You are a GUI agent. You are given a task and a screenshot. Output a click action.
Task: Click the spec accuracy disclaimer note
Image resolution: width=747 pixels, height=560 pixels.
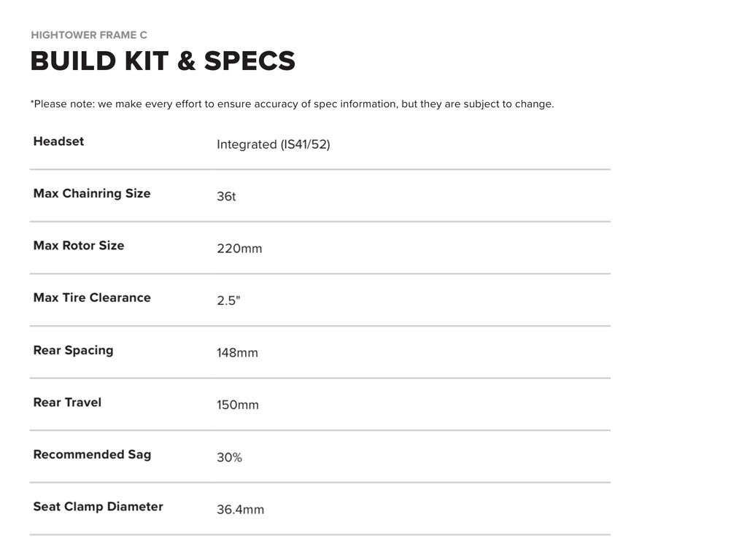click(x=292, y=104)
